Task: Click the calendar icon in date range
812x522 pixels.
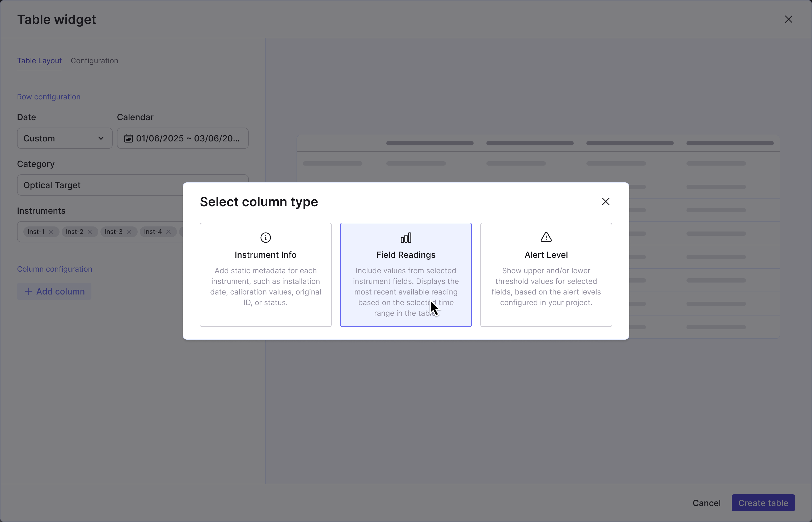Action: [128, 138]
